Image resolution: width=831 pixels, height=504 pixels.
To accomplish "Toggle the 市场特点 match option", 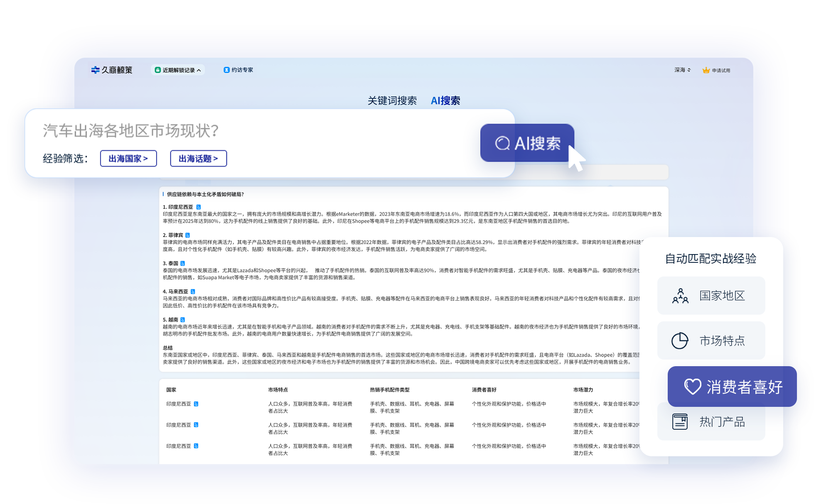I will coord(711,340).
